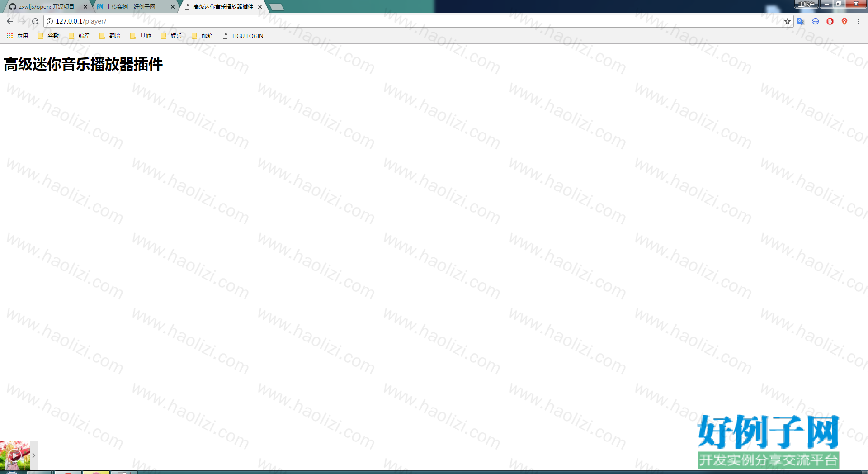Open the 编程 bookmarks folder
The image size is (868, 474).
click(x=79, y=36)
